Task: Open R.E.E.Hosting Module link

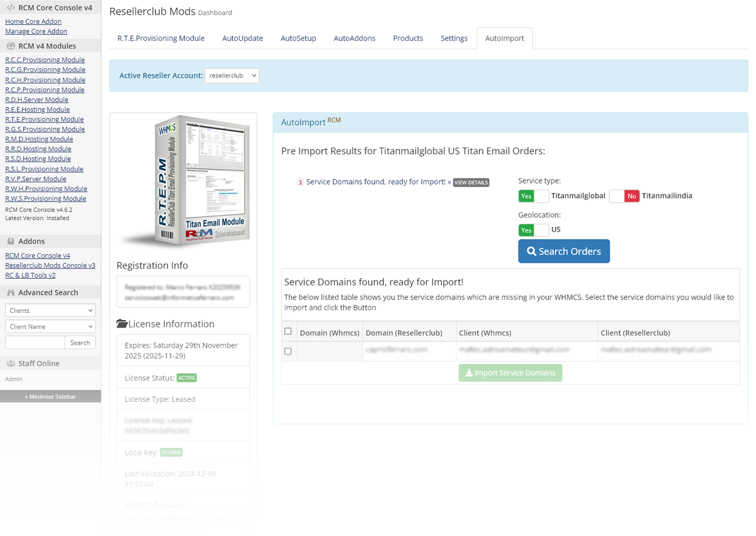Action: [38, 109]
